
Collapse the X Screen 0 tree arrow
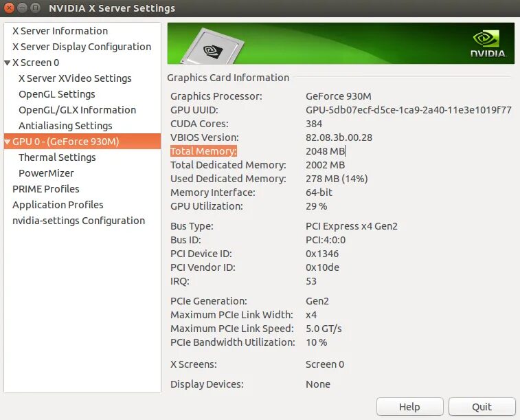click(8, 63)
